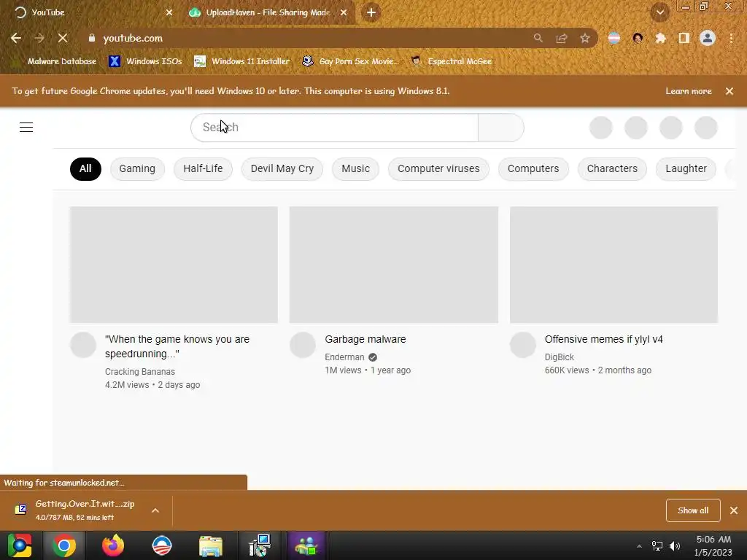The height and width of the screenshot is (560, 747).
Task: Click the site lock icon
Action: 92,38
